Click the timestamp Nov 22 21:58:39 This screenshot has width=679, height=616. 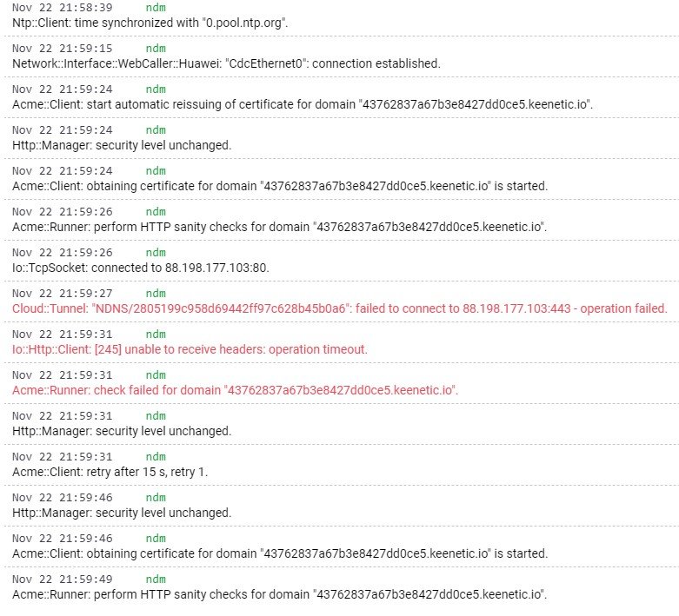[63, 8]
